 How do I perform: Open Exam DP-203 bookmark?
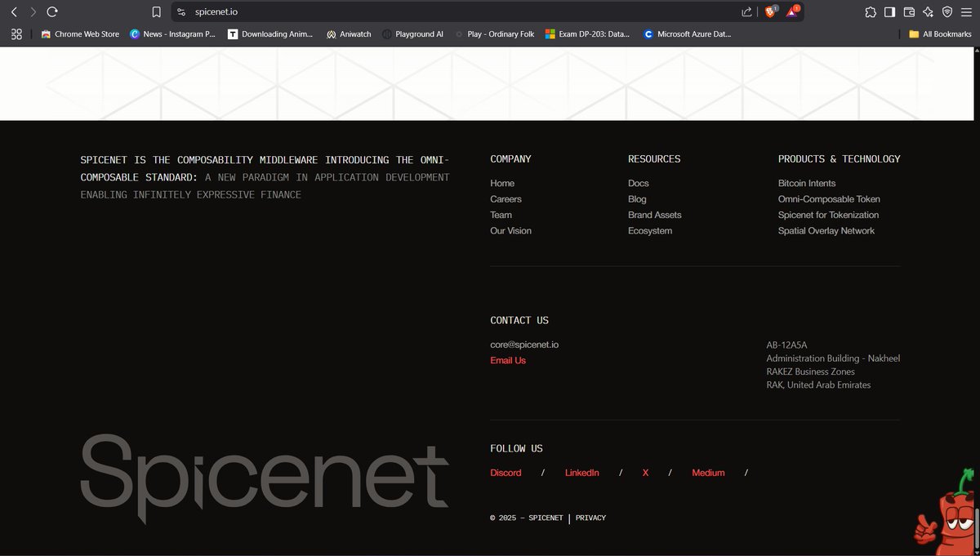[x=587, y=34]
